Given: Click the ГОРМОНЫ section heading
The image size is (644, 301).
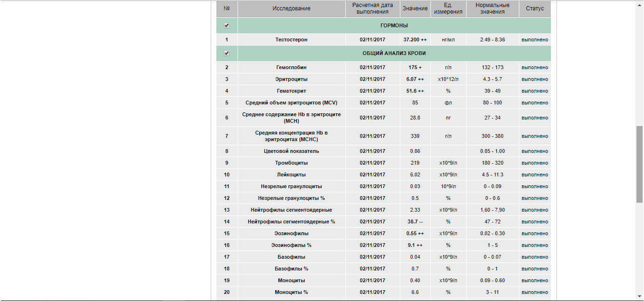Looking at the screenshot, I should 394,25.
